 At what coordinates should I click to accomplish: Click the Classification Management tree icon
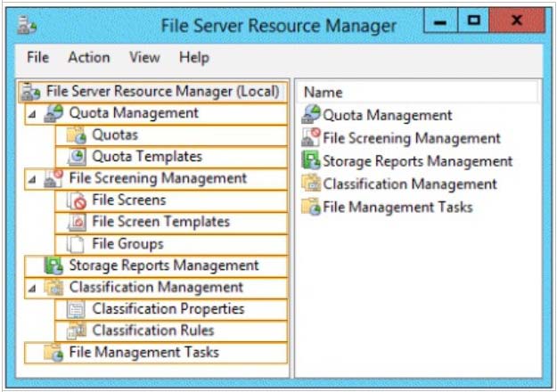[x=53, y=287]
